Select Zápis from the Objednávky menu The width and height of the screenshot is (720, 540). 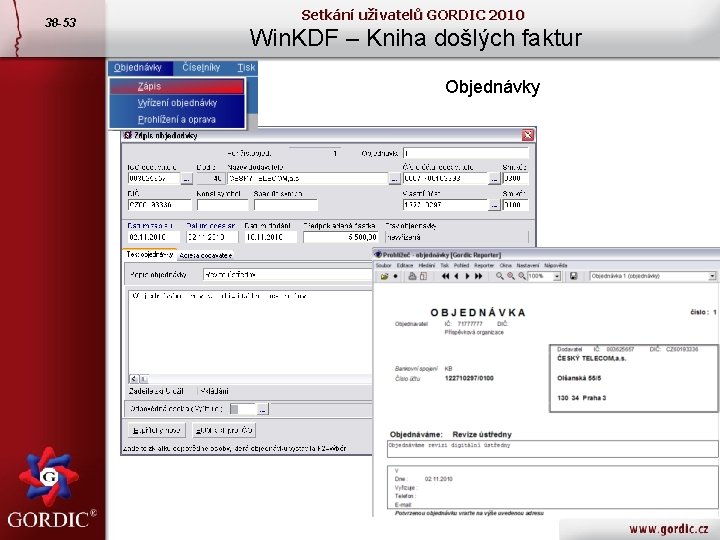click(x=177, y=86)
